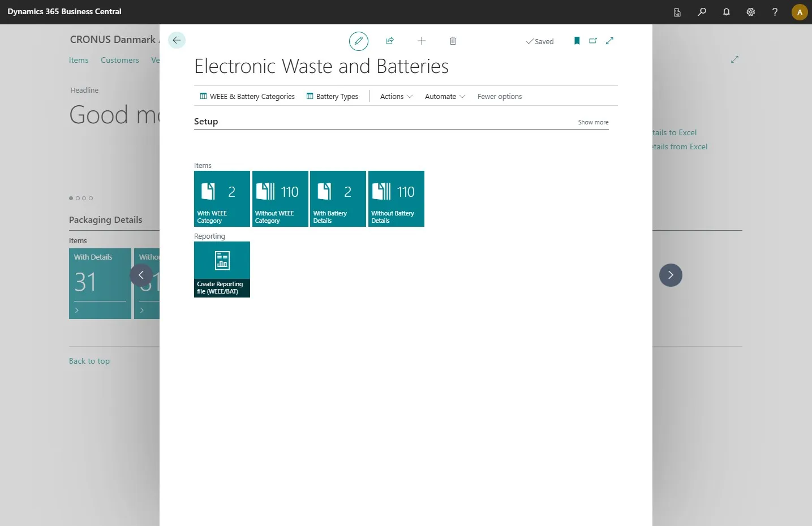Click Create Reporting file (WEEE/BAT) tile
Screen dimensions: 812x526
click(222, 269)
